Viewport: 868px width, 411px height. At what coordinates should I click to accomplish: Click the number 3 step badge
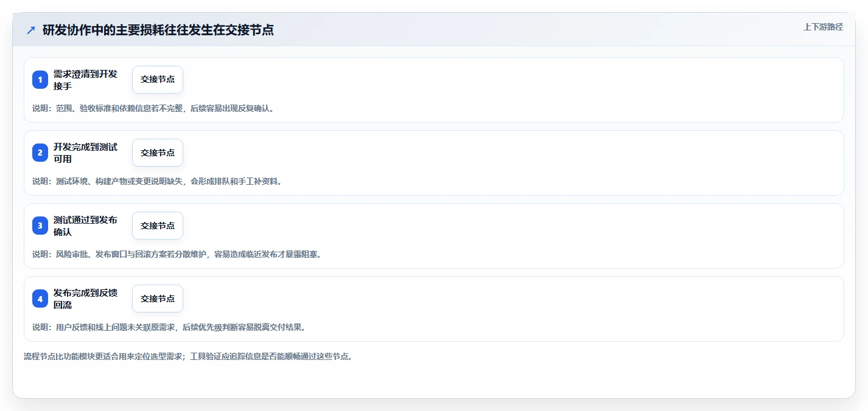pyautogui.click(x=40, y=226)
